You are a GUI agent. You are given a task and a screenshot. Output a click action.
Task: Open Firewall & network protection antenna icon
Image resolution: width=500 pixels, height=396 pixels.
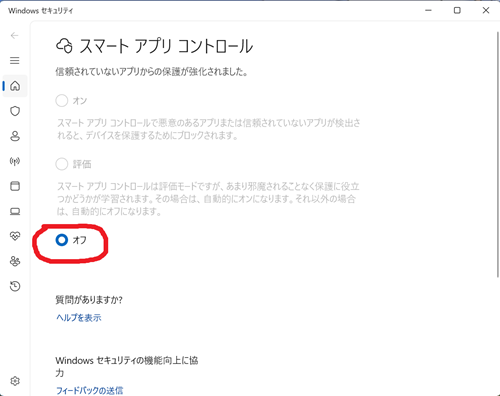[x=15, y=161]
